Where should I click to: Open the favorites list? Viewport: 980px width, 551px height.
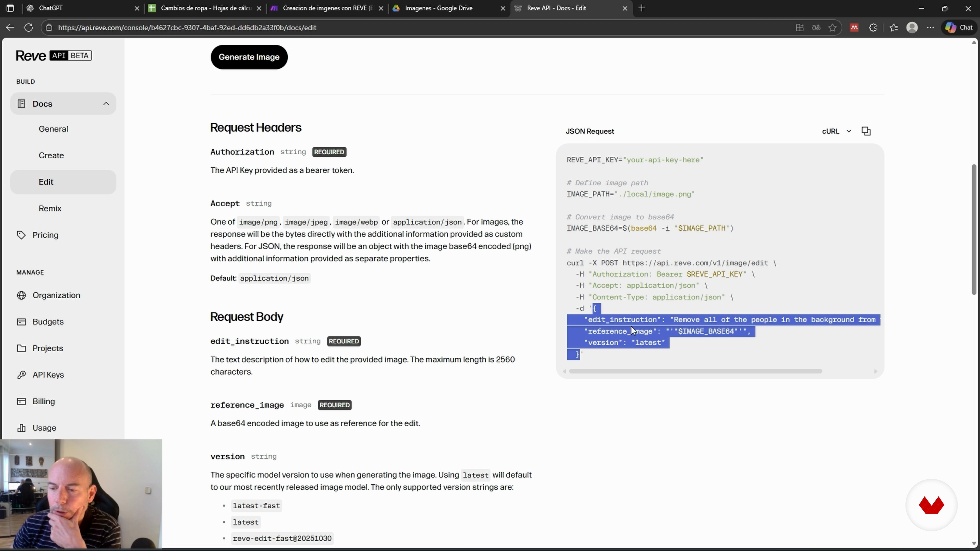894,27
